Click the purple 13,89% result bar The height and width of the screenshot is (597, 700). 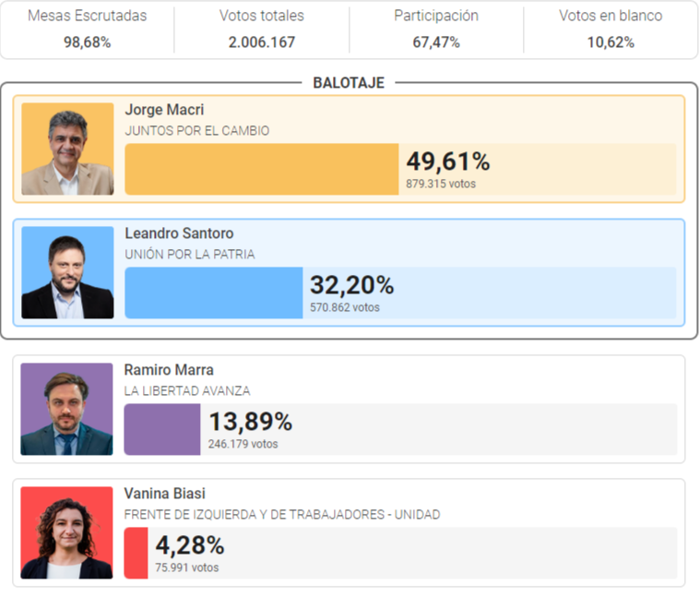click(x=162, y=430)
